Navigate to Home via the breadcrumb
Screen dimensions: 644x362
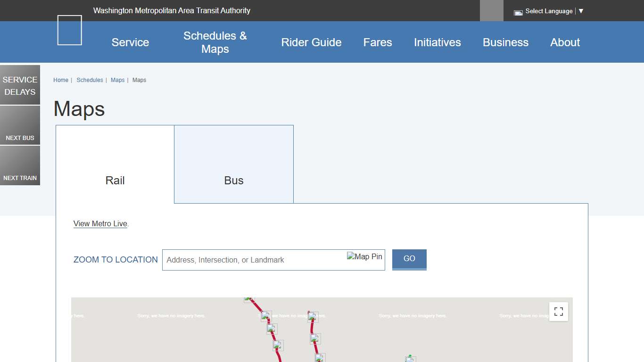(x=61, y=80)
